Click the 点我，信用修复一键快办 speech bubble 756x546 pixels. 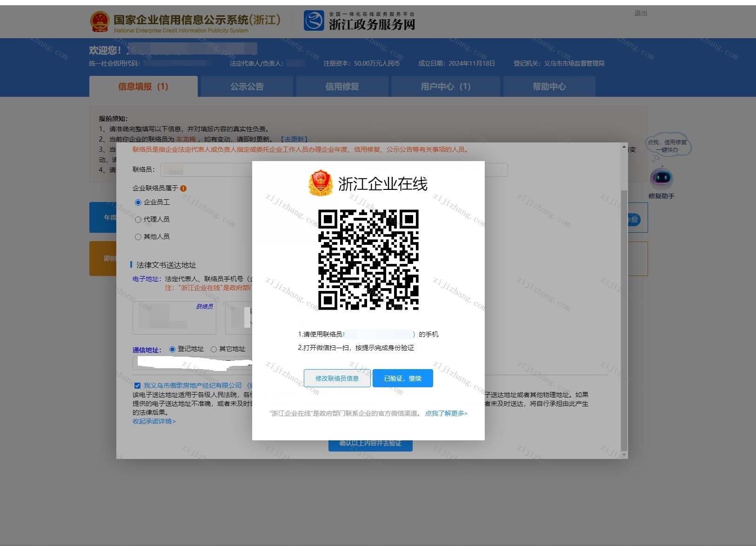[668, 146]
